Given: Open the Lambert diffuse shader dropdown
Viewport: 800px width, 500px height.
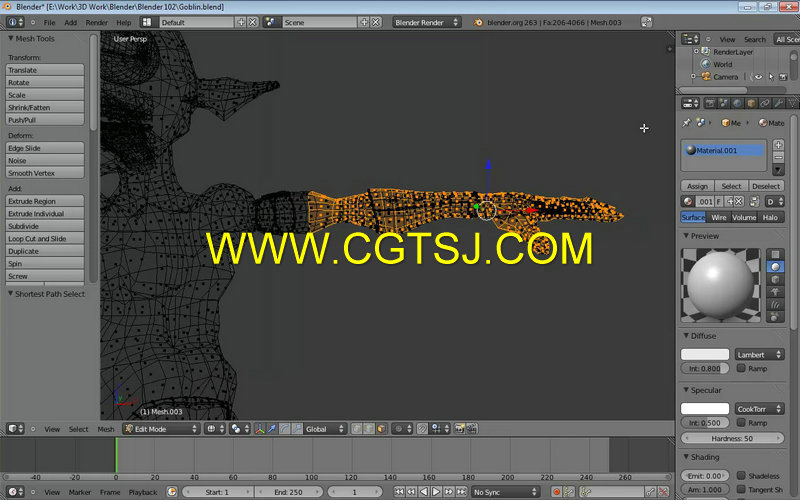Looking at the screenshot, I should tap(759, 355).
